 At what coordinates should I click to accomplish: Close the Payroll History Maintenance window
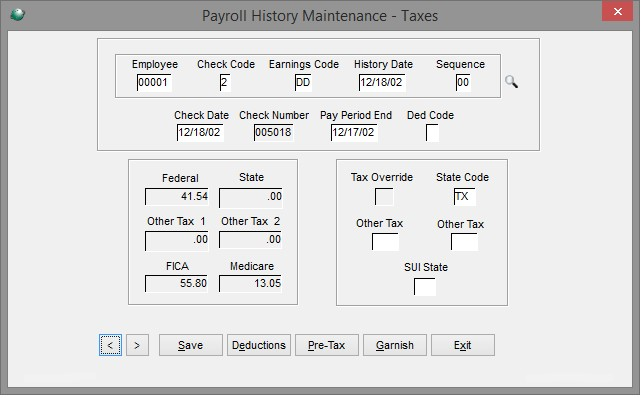coord(617,11)
